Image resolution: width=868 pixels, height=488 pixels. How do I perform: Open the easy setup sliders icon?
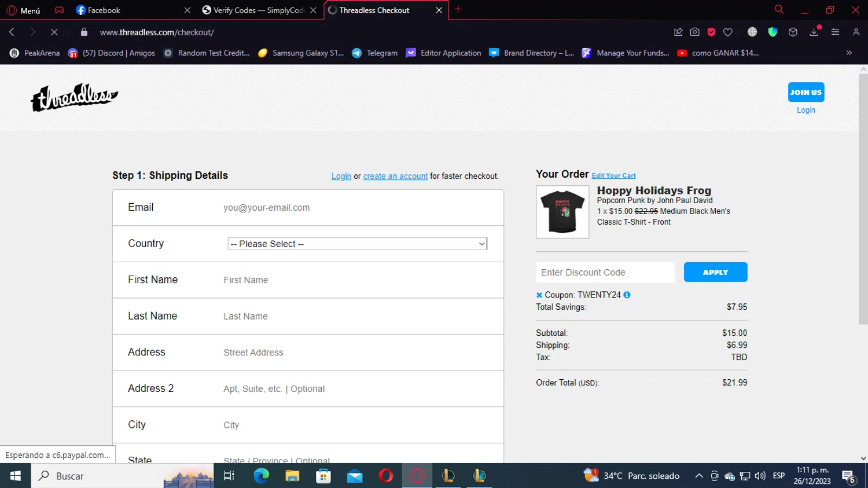[x=835, y=32]
